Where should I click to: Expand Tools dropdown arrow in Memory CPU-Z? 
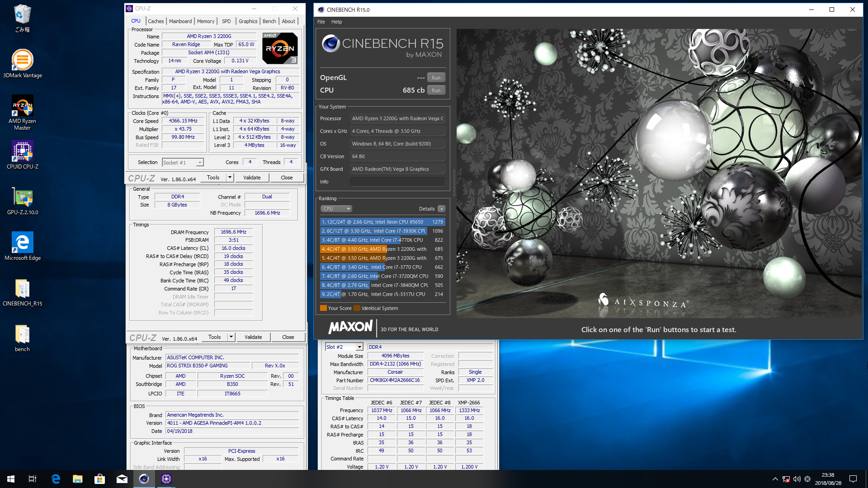pyautogui.click(x=231, y=337)
